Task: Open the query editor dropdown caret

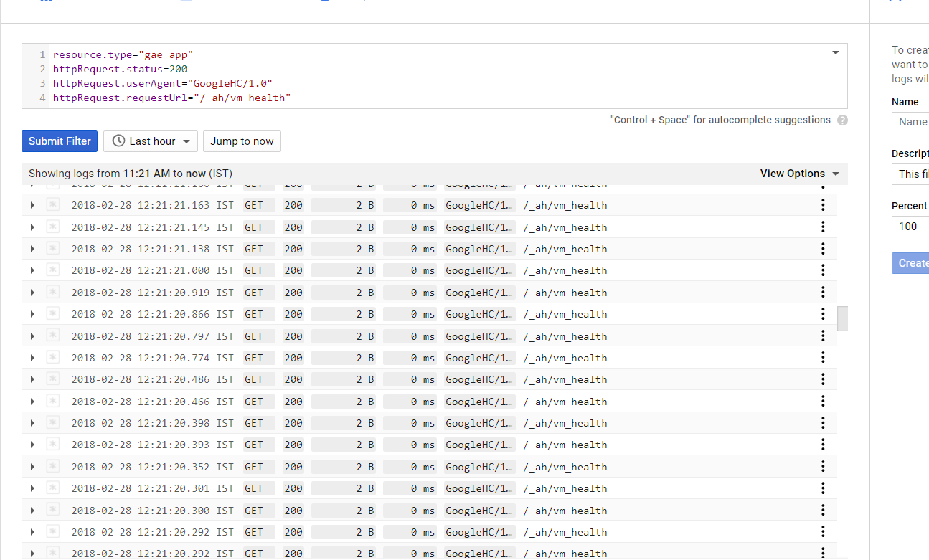Action: (x=834, y=52)
